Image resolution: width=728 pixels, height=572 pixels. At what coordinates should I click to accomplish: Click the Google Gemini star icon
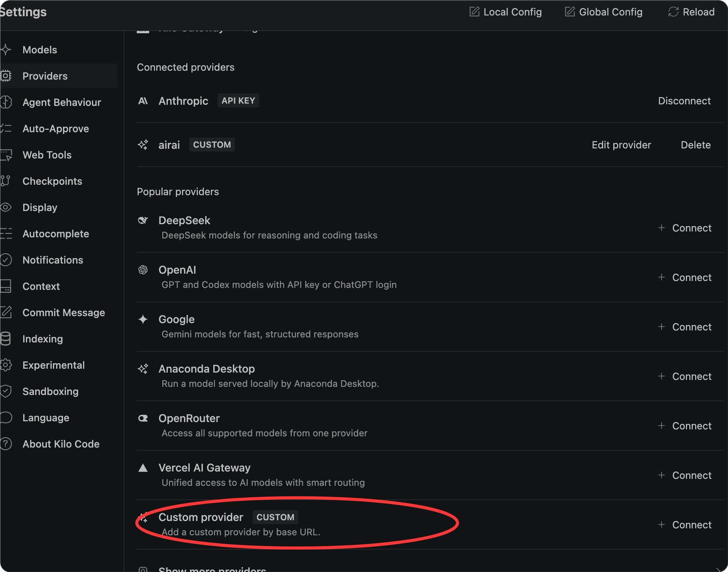[x=143, y=319]
